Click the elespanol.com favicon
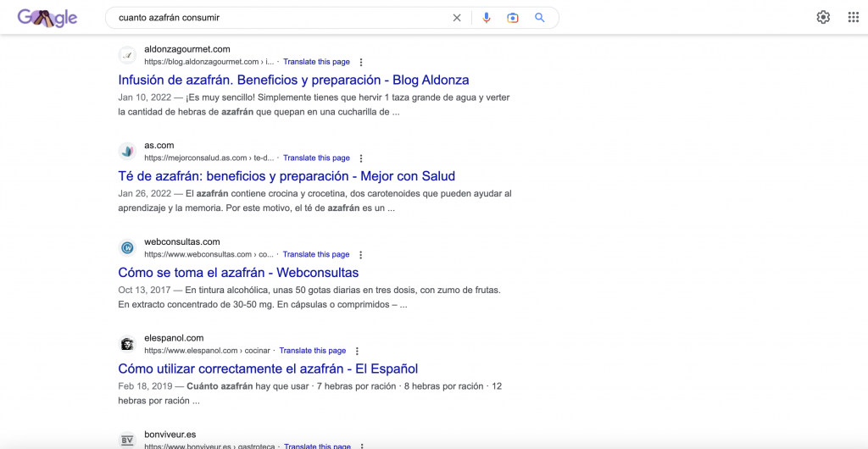Image resolution: width=868 pixels, height=449 pixels. [127, 343]
